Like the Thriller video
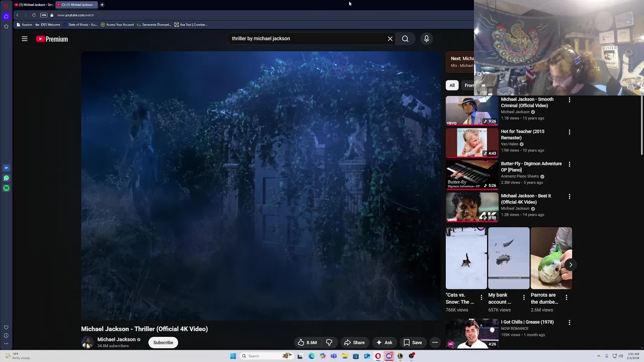Screen dimensions: 644x362 307,342
